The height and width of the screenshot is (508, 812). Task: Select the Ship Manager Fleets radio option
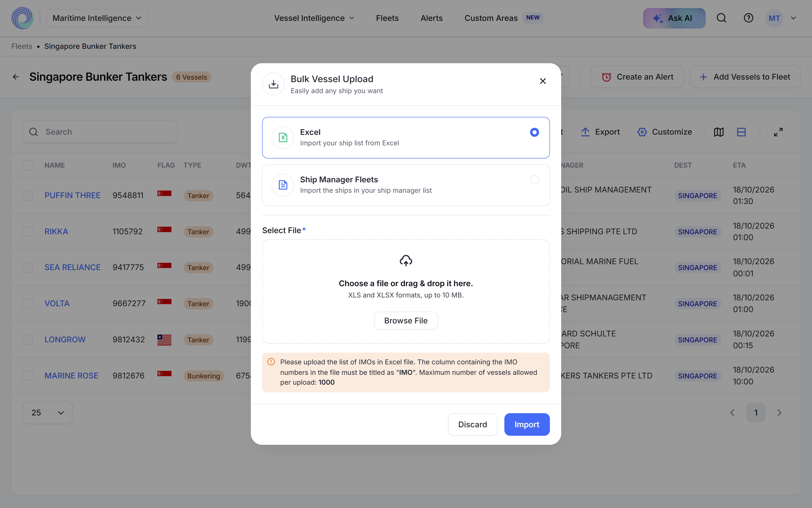click(534, 180)
